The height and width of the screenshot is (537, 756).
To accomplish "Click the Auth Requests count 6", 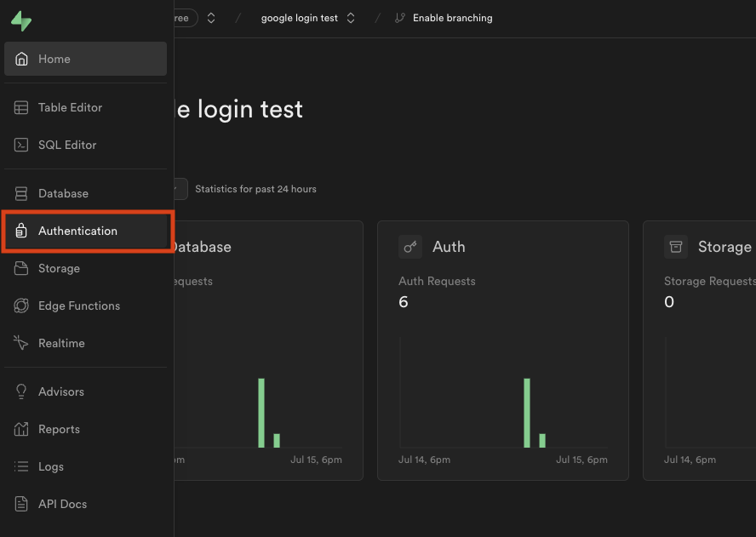I will tap(404, 302).
